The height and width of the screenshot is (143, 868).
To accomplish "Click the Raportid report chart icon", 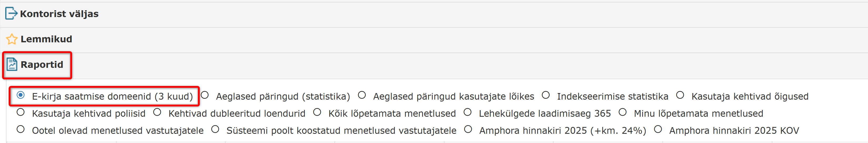I will coord(12,64).
